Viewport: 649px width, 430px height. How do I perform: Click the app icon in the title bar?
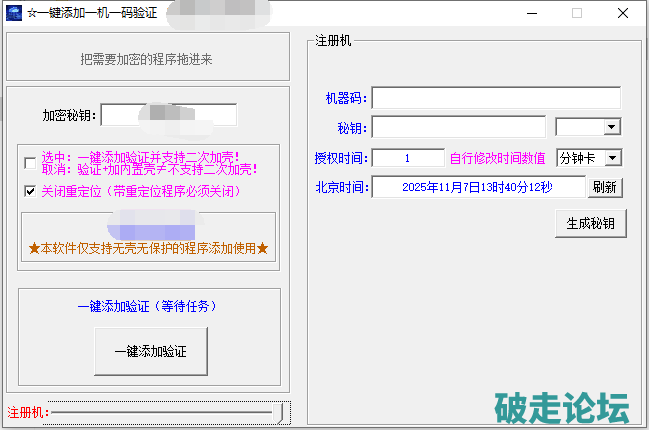tap(16, 14)
